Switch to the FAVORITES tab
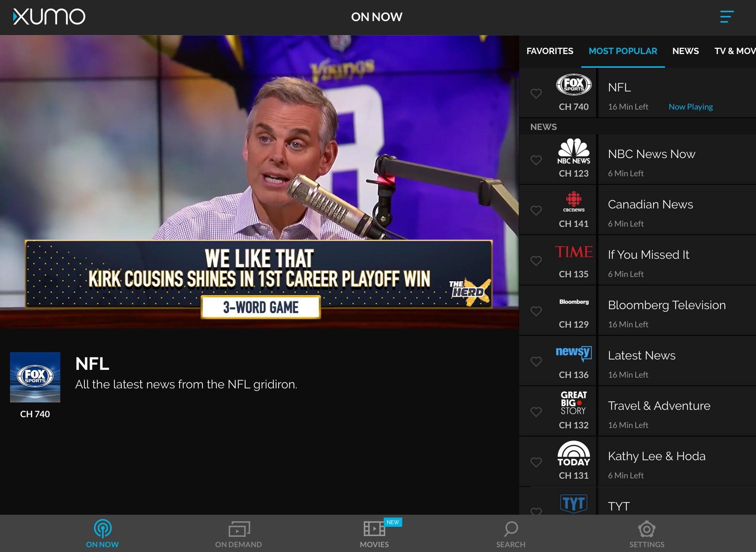Screen dimensions: 756x552 [550, 51]
